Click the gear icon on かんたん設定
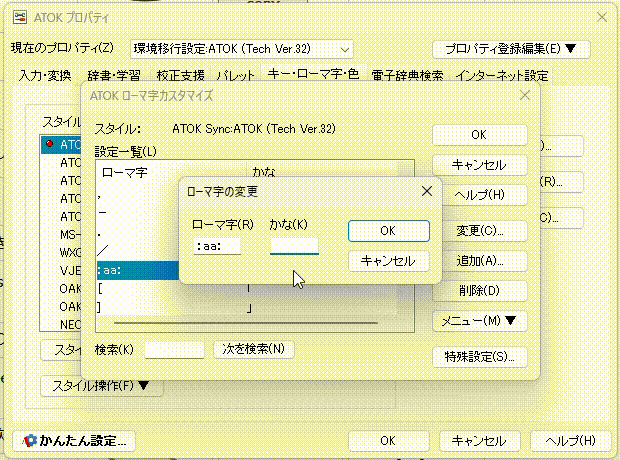The image size is (620, 460). pos(29,441)
